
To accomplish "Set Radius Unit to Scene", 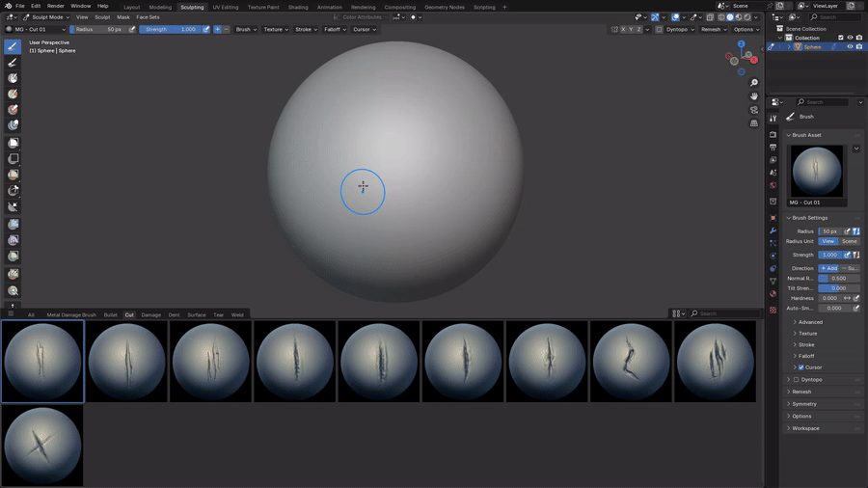I will 849,241.
